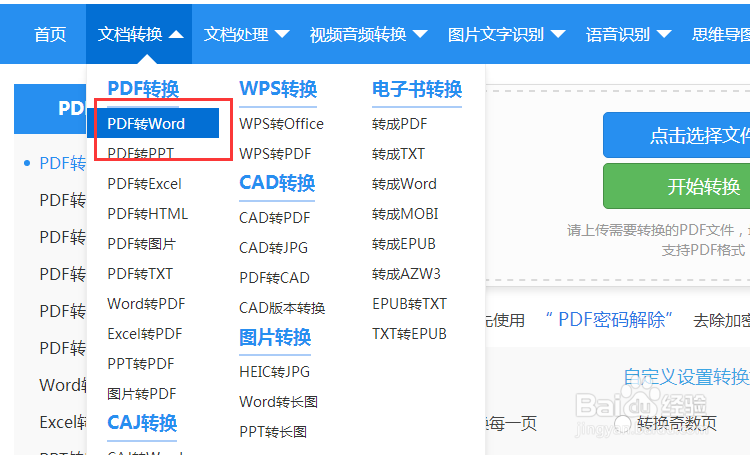The image size is (750, 455).
Task: Select 转成PDF under 电子书转换
Action: [x=399, y=124]
